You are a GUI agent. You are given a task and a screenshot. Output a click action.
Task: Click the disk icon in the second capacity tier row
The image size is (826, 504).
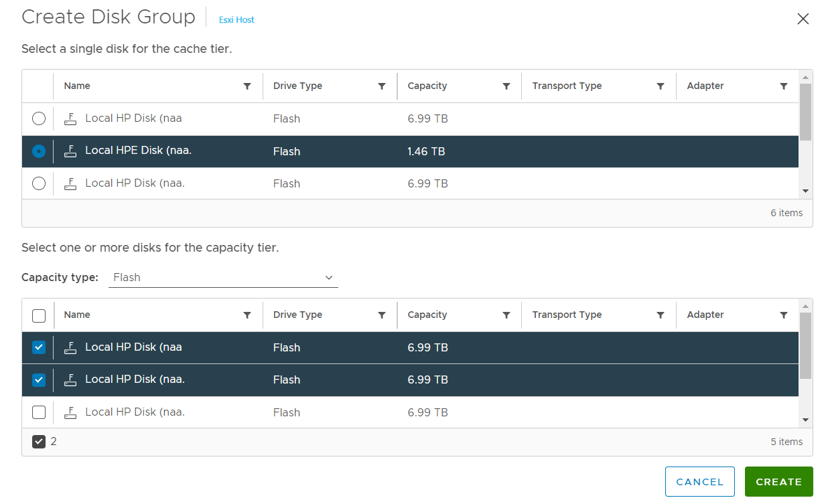pyautogui.click(x=70, y=380)
